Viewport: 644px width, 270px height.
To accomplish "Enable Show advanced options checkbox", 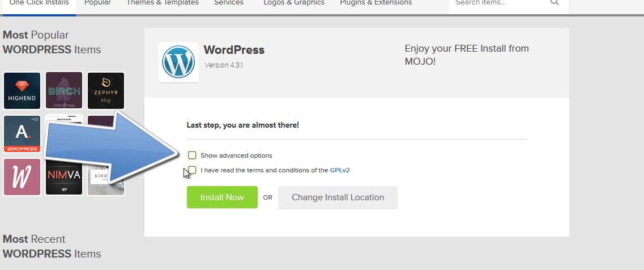I will click(x=192, y=155).
